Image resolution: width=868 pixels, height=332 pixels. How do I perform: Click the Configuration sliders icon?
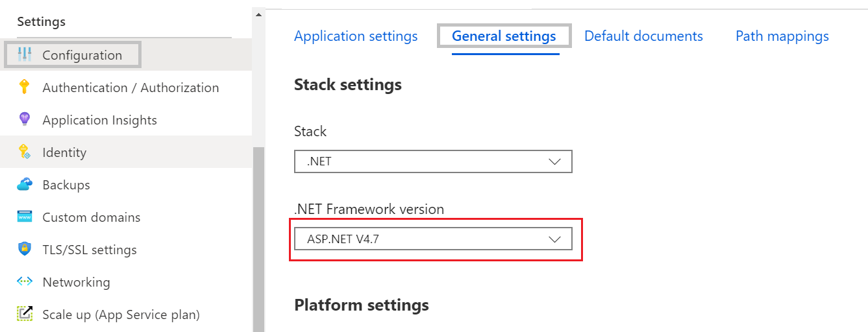coord(25,54)
